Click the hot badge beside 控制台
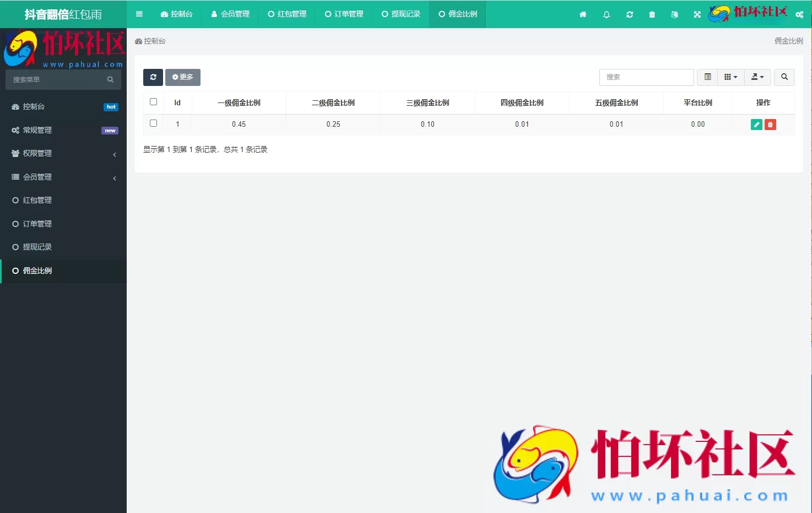The image size is (812, 513). (x=111, y=107)
